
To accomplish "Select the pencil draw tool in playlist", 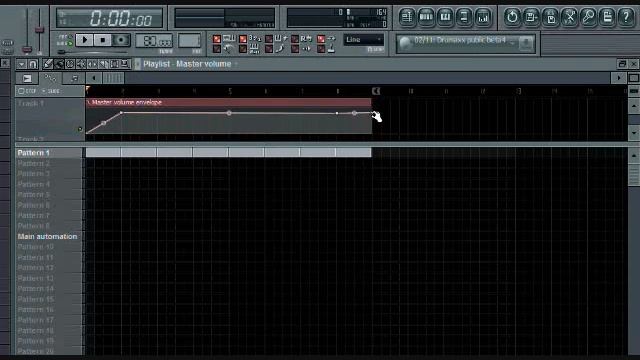I will 48,64.
